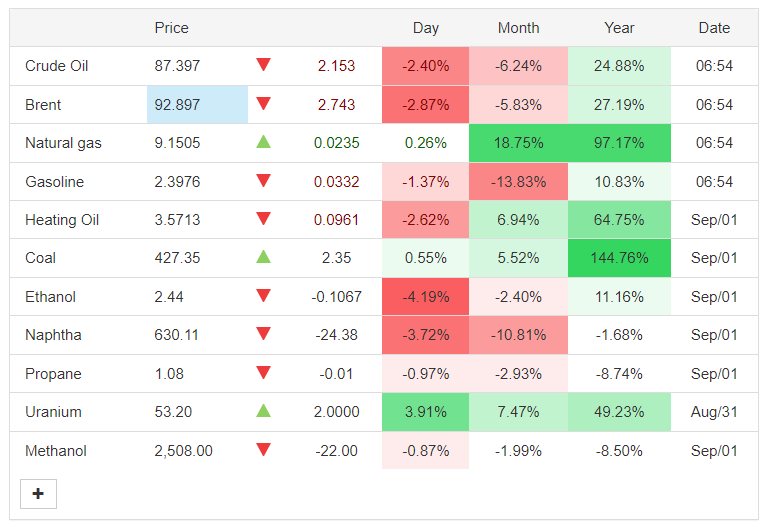Open the Naphtha commodity link
The width and height of the screenshot is (765, 528).
[x=53, y=335]
